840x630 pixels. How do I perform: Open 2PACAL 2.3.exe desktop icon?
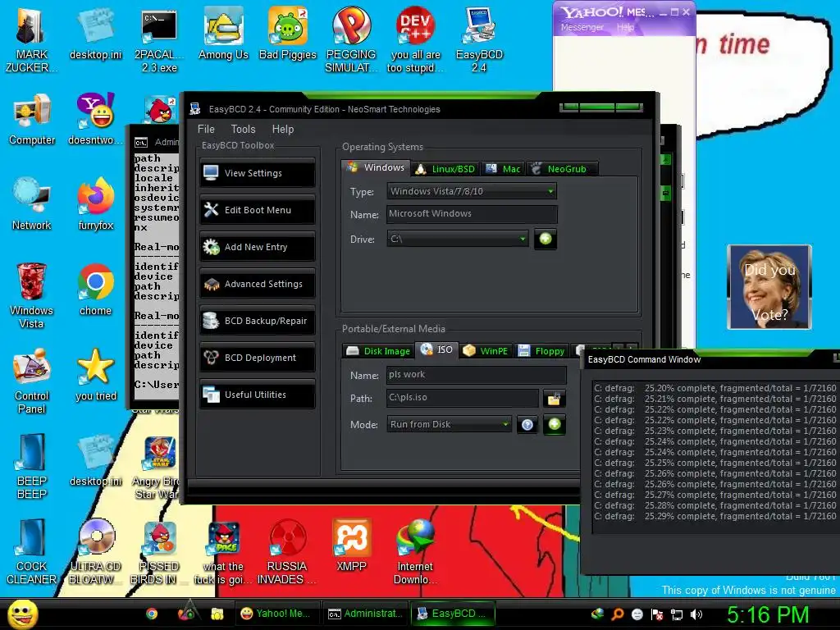(x=159, y=40)
